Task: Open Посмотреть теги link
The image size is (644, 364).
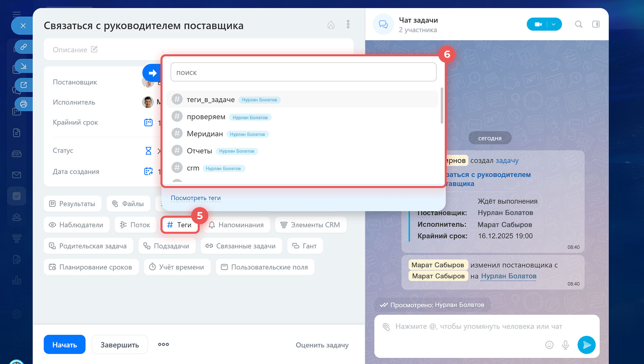Action: pos(196,198)
